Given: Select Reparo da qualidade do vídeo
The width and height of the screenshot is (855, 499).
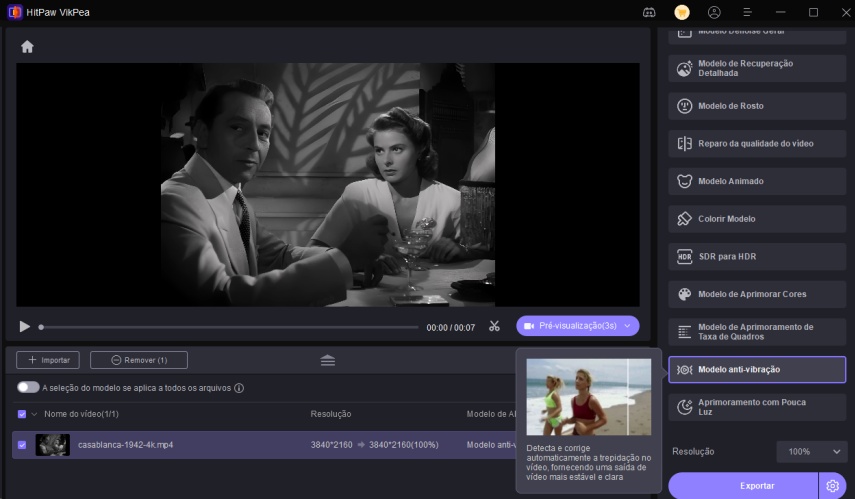Looking at the screenshot, I should click(x=757, y=143).
